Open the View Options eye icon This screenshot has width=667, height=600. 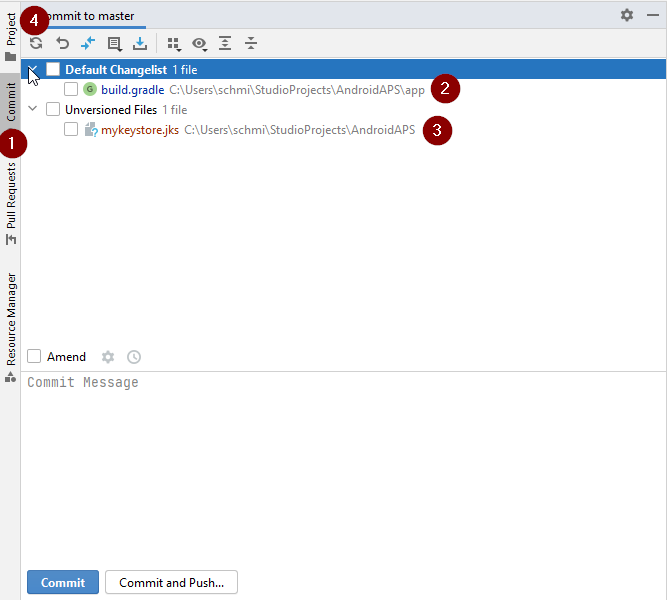(200, 44)
